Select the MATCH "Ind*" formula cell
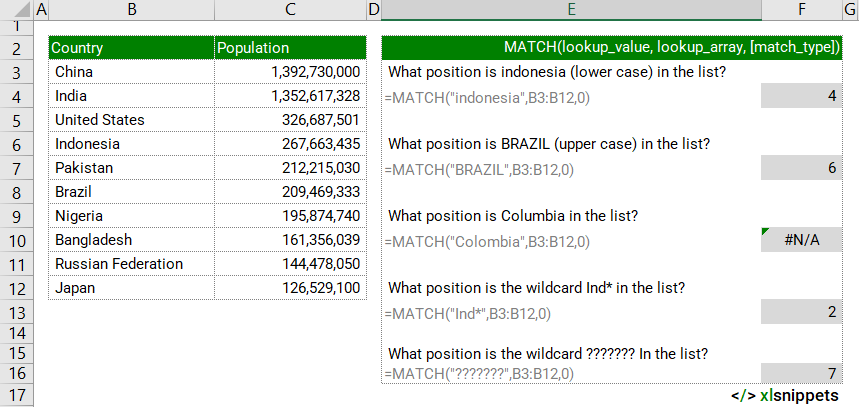The image size is (859, 407). click(571, 313)
